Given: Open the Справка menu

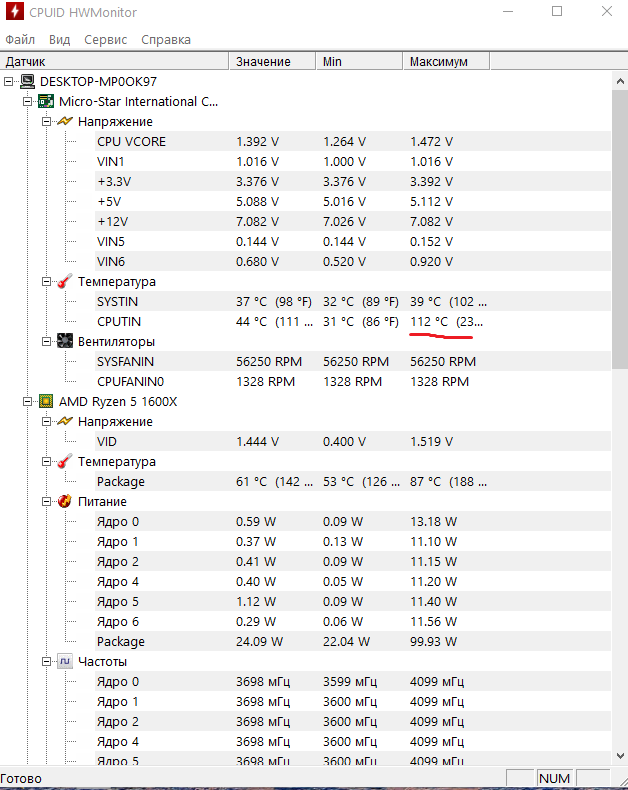Looking at the screenshot, I should 166,39.
